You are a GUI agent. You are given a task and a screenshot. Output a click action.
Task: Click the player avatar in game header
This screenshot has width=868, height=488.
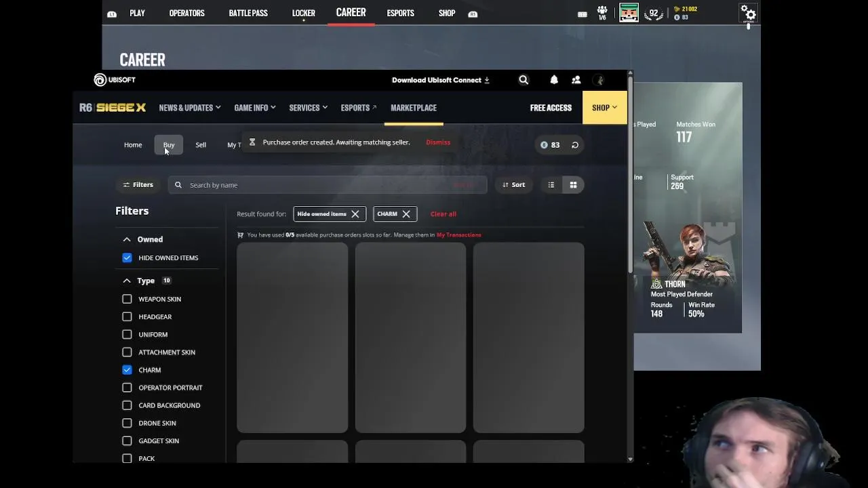click(x=629, y=13)
